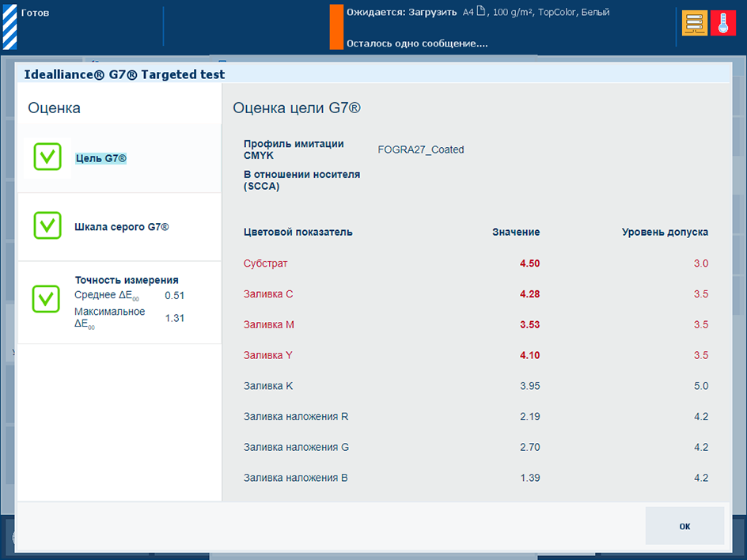Click 'Осталось одно сообщение....' text

(x=417, y=44)
